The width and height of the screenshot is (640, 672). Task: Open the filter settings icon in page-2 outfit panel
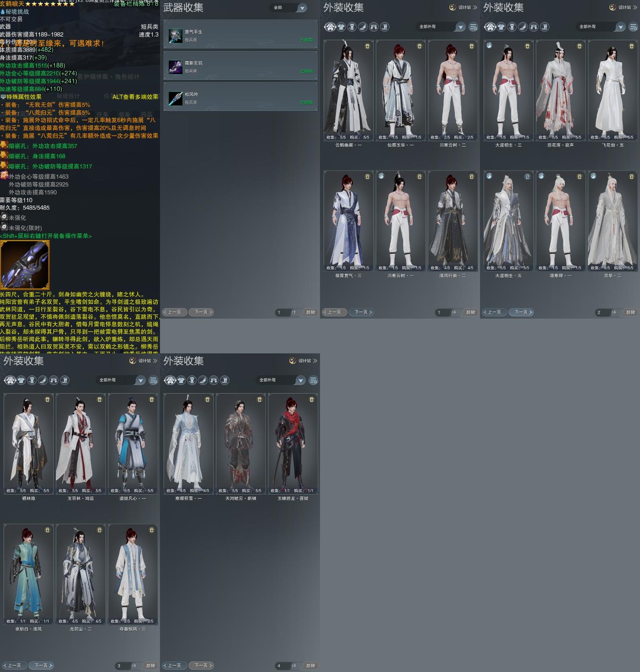point(634,27)
